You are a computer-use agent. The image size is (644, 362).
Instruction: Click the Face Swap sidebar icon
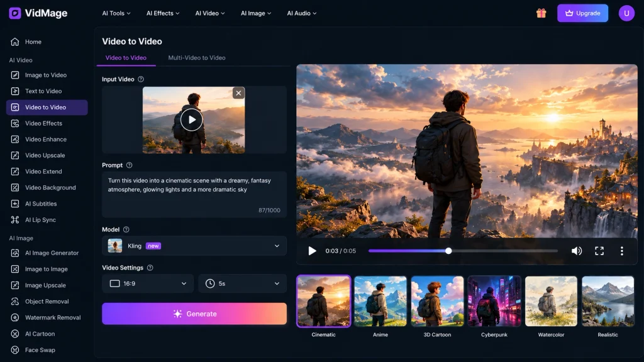coord(15,349)
